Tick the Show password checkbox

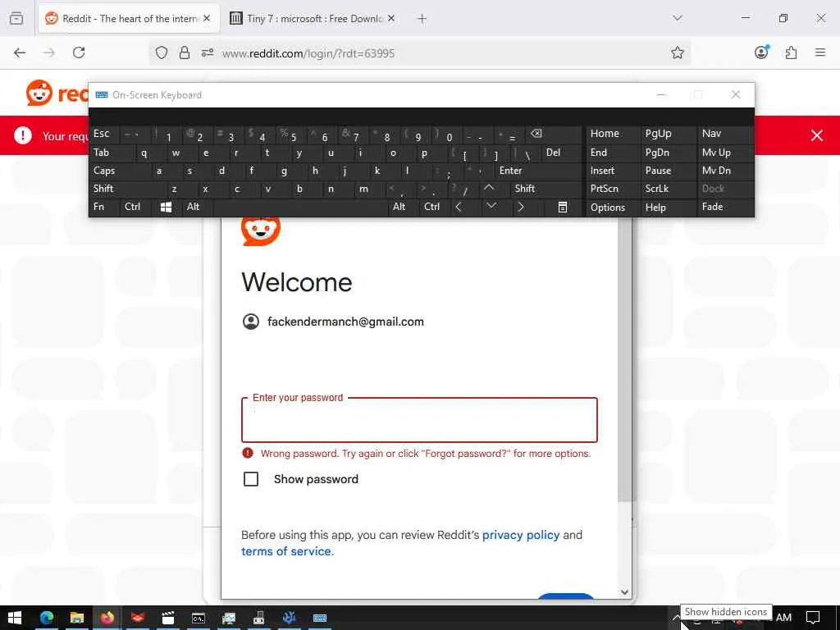coord(251,479)
